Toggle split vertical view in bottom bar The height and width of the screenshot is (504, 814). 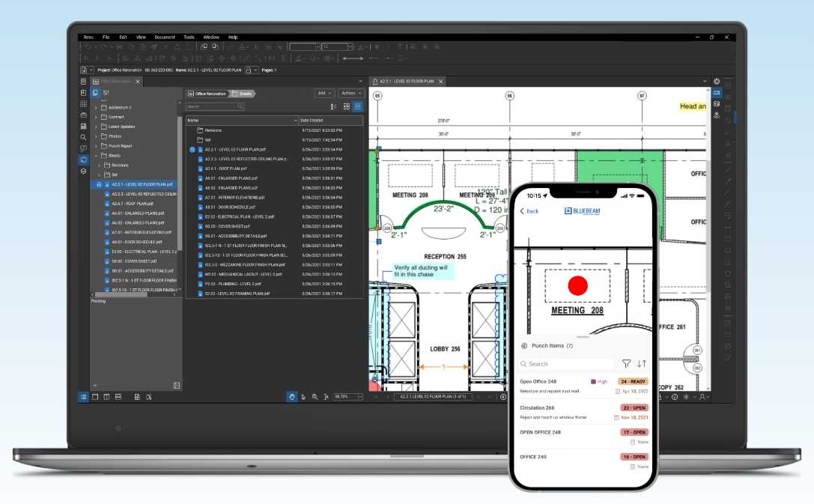point(107,397)
